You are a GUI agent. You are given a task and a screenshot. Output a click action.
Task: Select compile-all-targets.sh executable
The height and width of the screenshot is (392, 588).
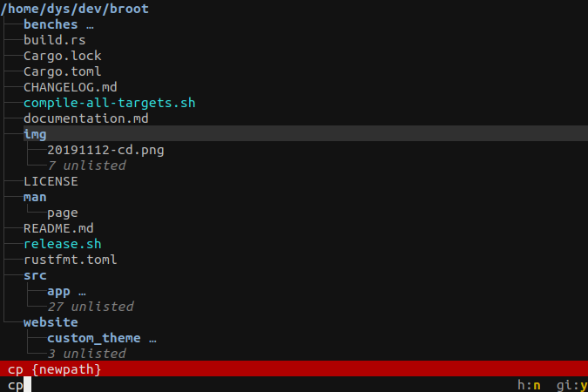(110, 103)
